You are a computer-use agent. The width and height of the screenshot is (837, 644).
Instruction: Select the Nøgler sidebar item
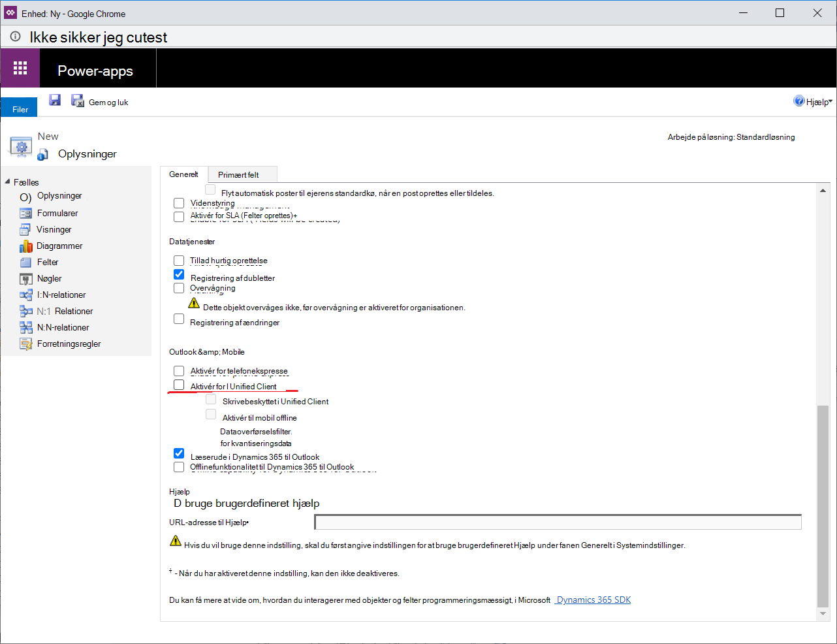49,278
